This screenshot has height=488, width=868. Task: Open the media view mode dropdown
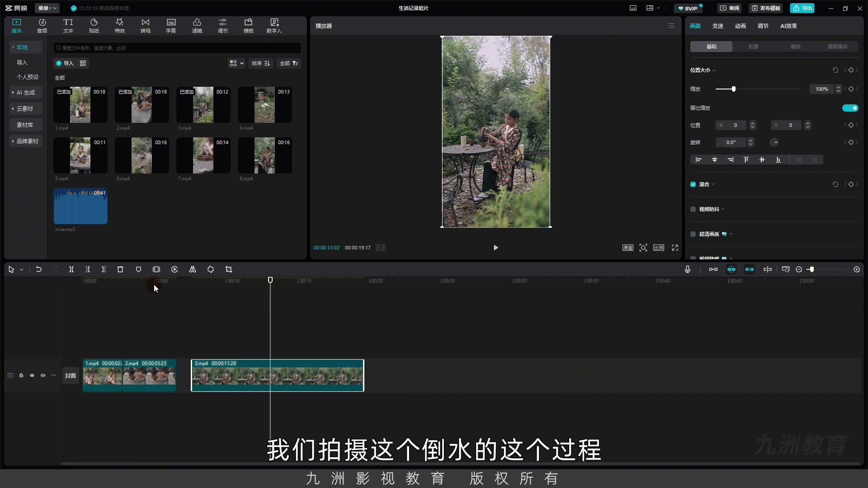(x=236, y=63)
